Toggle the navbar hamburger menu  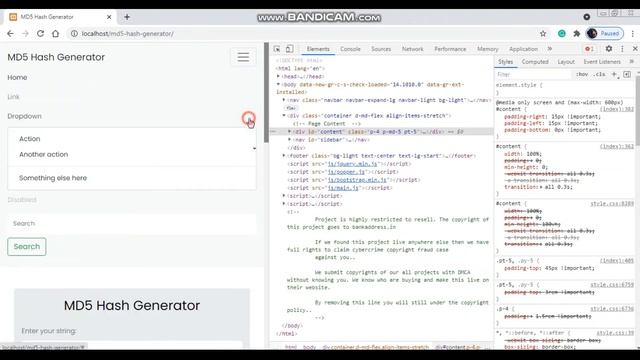(x=243, y=57)
